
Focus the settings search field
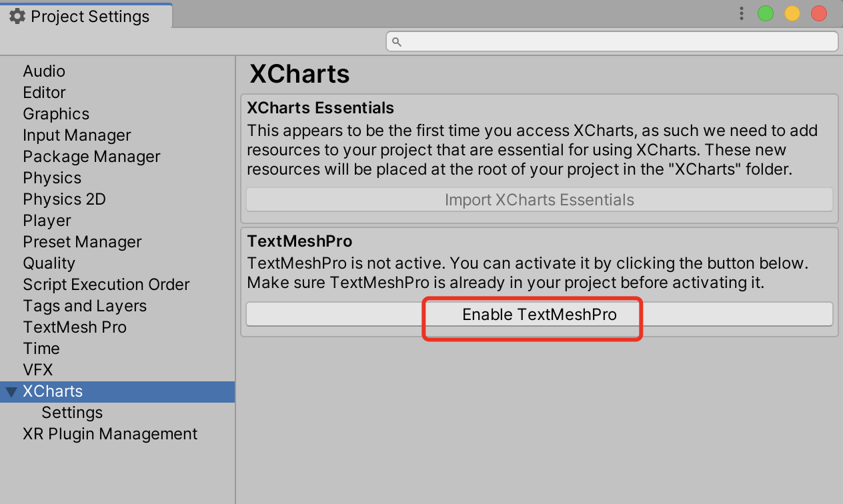(x=612, y=41)
